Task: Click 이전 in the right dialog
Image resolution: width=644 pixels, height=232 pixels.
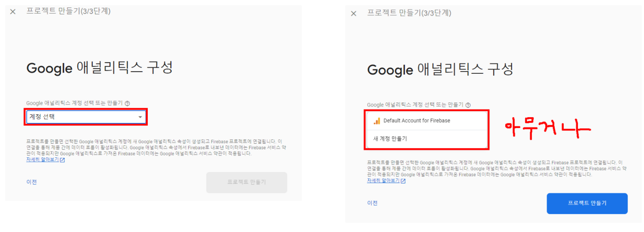Action: [x=372, y=203]
